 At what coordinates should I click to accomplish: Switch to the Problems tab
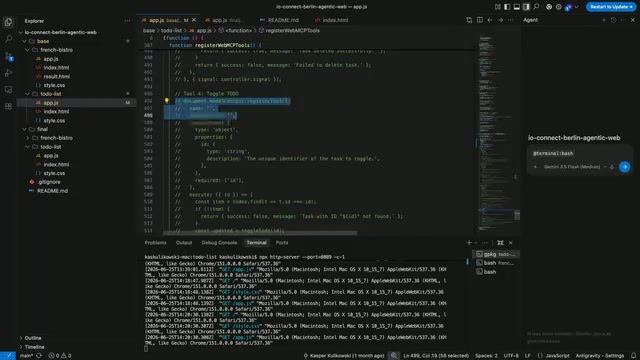[x=156, y=242]
